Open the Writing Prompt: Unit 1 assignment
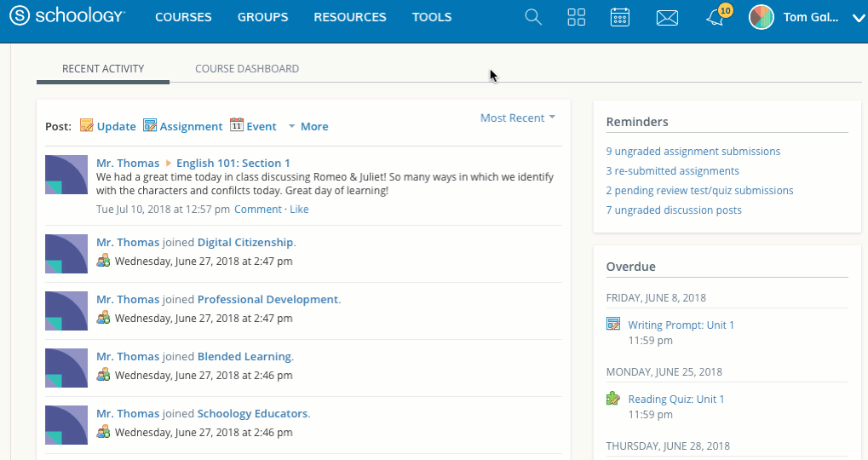 (x=681, y=325)
